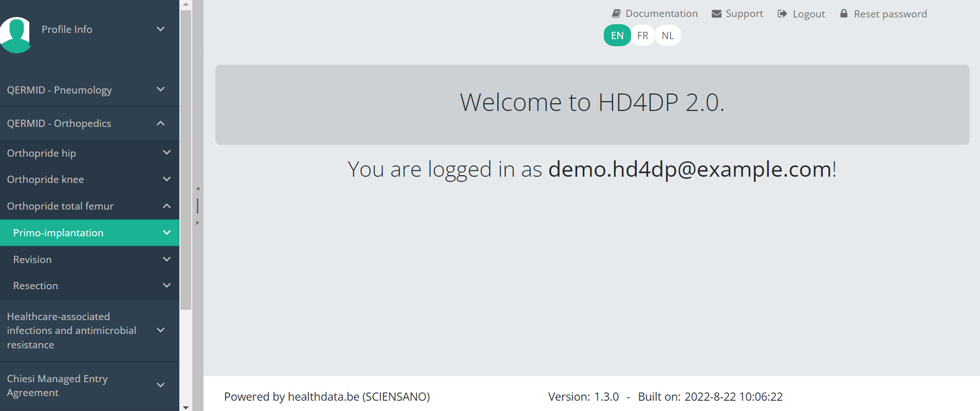Click the Logout arrow icon
Image resolution: width=980 pixels, height=411 pixels.
click(x=782, y=14)
